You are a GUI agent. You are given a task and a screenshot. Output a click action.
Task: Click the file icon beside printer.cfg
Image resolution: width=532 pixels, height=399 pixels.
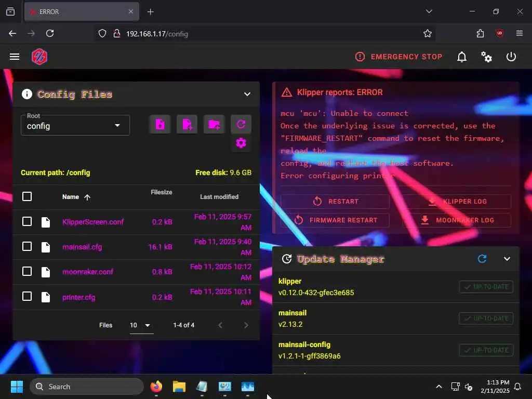pos(46,297)
